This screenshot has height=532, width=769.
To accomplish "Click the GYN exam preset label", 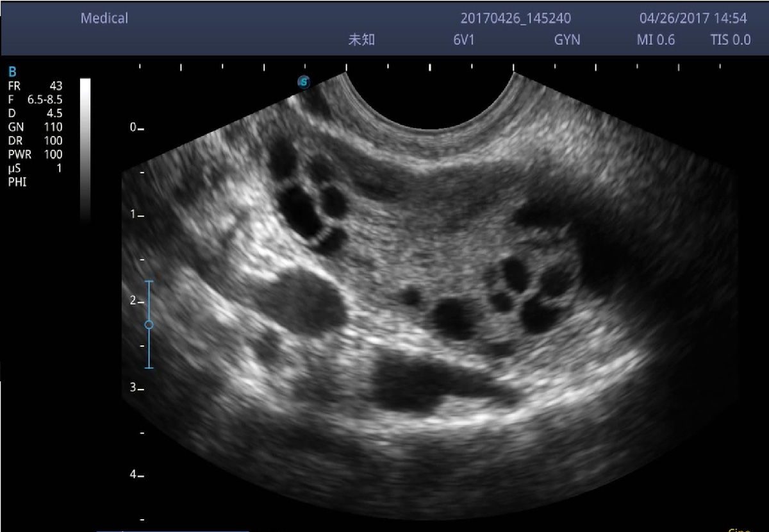I will pos(567,40).
